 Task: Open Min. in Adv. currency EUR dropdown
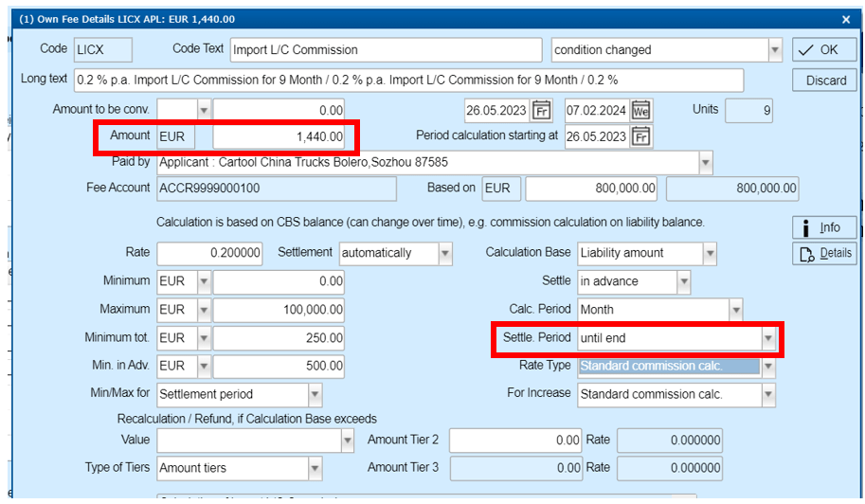point(204,366)
